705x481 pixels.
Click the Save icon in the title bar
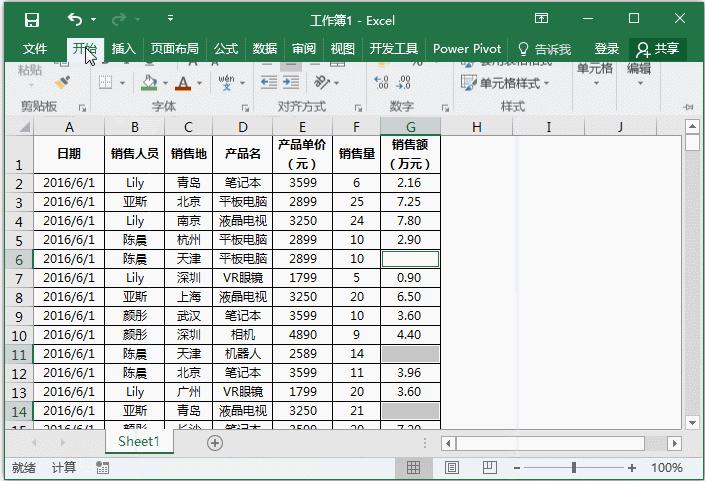coord(31,20)
